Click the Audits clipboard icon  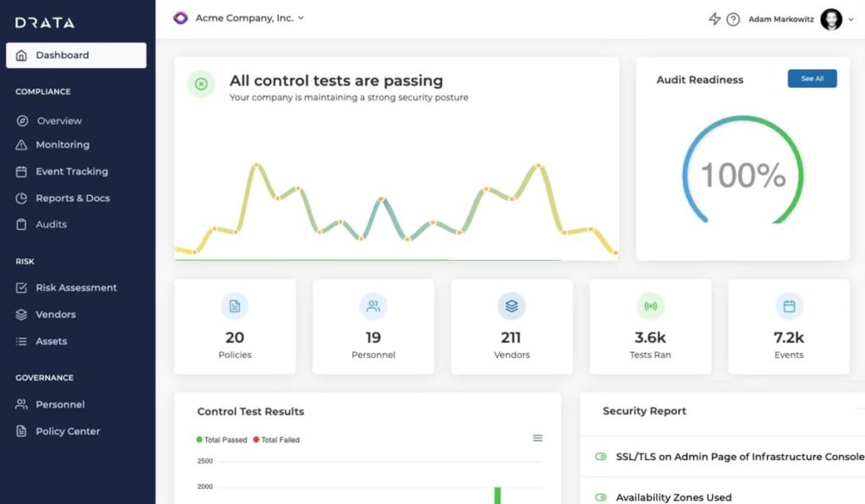click(21, 225)
